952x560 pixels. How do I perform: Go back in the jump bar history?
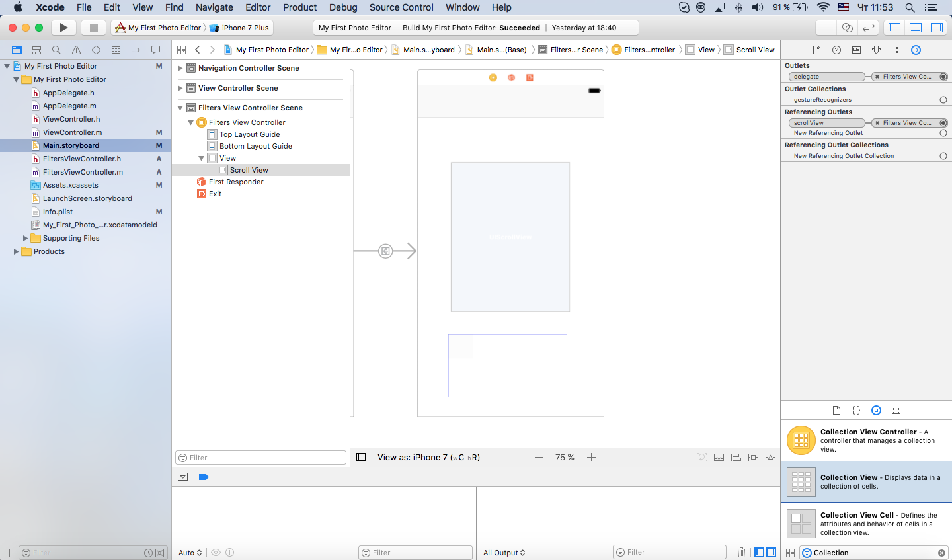[x=197, y=50]
